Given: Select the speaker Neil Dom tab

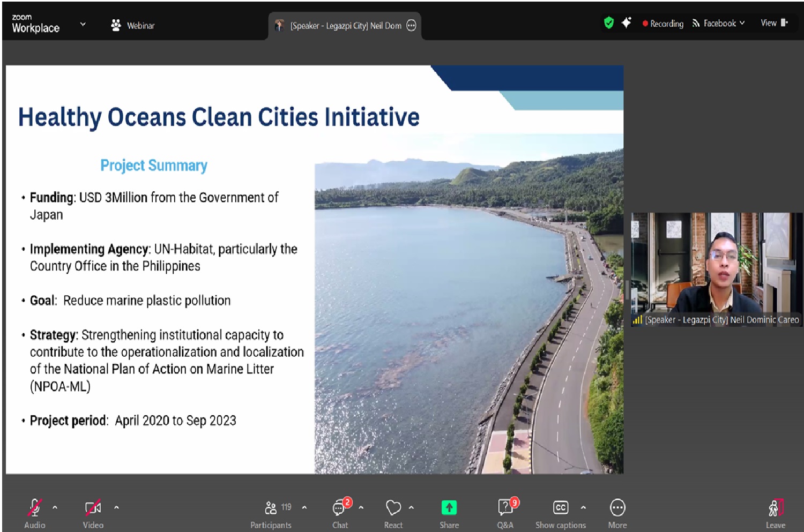Looking at the screenshot, I should pyautogui.click(x=345, y=26).
